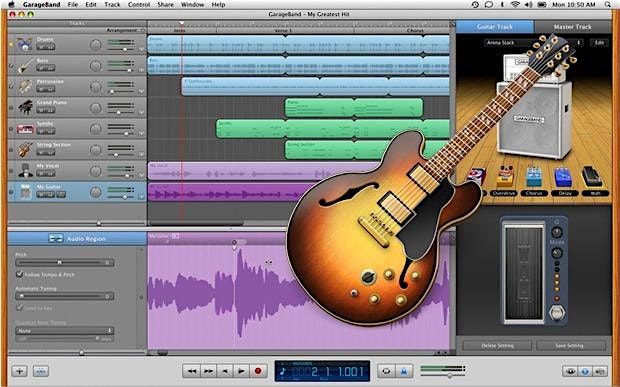Open the Arena Stack amp preset dropdown
The image size is (620, 387).
534,42
